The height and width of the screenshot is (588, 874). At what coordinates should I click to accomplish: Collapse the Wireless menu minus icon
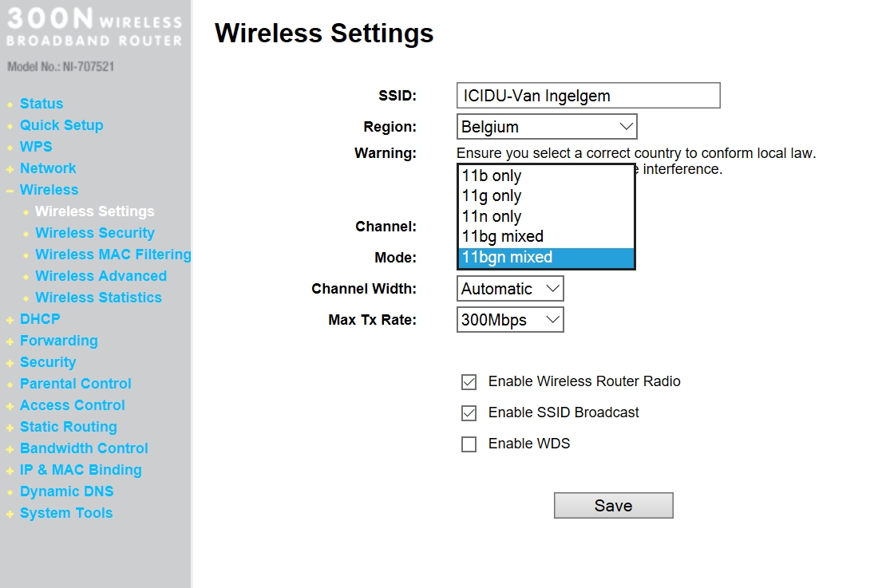(x=10, y=191)
